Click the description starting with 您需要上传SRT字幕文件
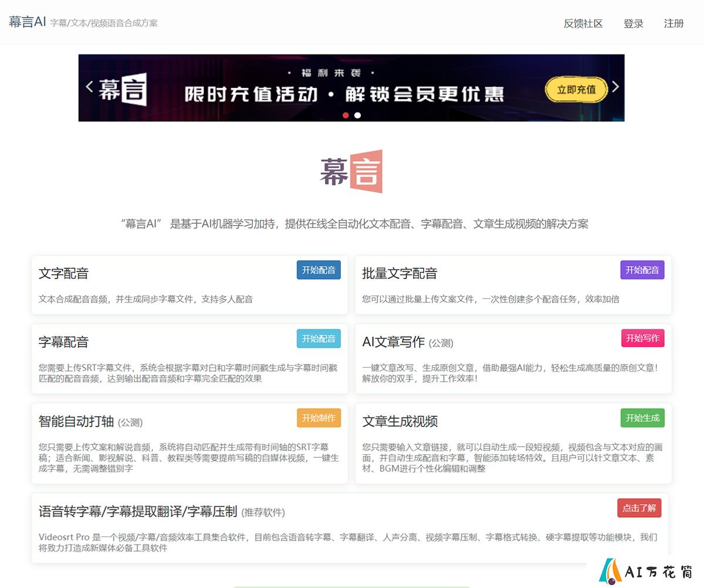Image resolution: width=704 pixels, height=588 pixels. pyautogui.click(x=188, y=373)
